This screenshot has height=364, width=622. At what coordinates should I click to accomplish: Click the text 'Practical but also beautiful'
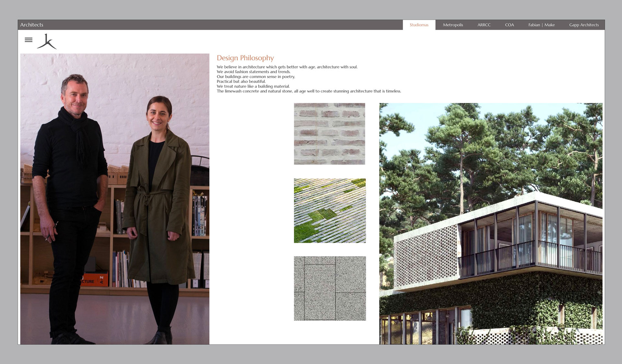pos(241,82)
